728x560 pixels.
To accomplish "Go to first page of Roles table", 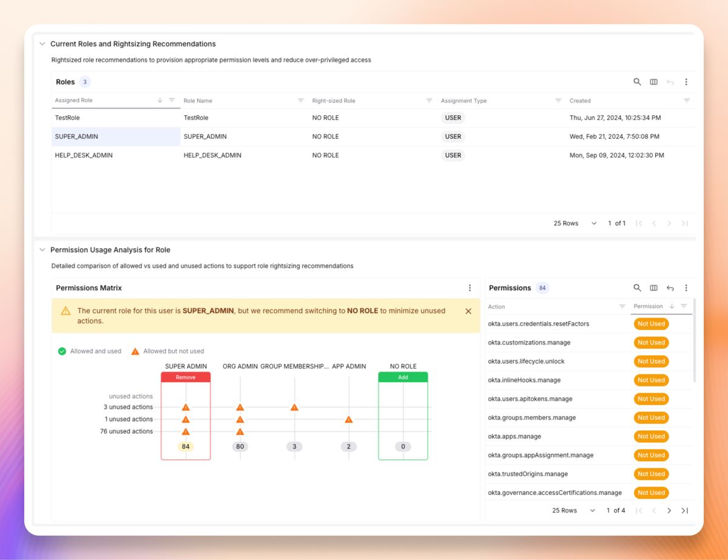I will 639,223.
